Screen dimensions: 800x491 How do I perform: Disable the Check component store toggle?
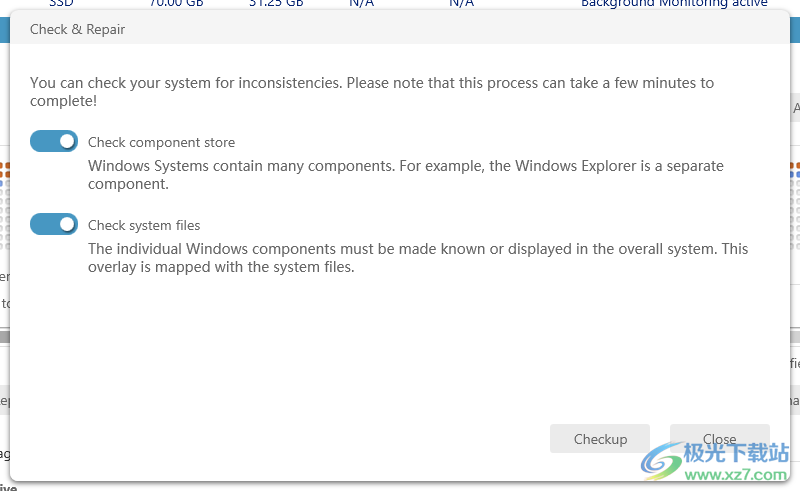(54, 141)
